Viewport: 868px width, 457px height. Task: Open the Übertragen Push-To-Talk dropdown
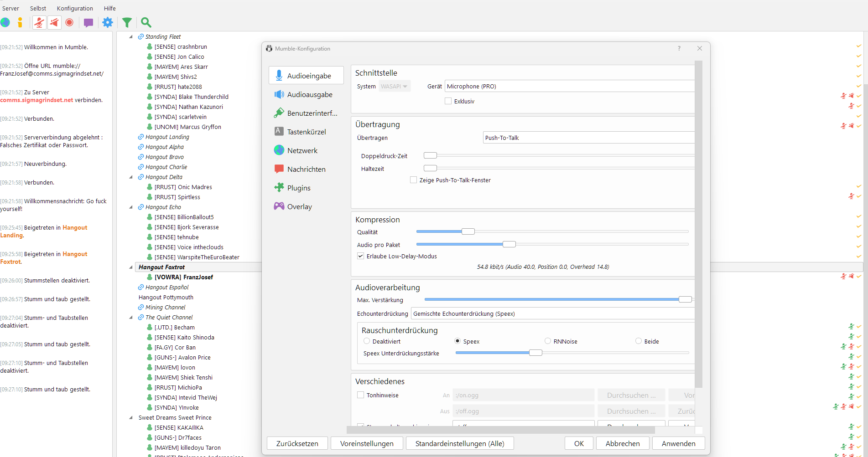(589, 138)
